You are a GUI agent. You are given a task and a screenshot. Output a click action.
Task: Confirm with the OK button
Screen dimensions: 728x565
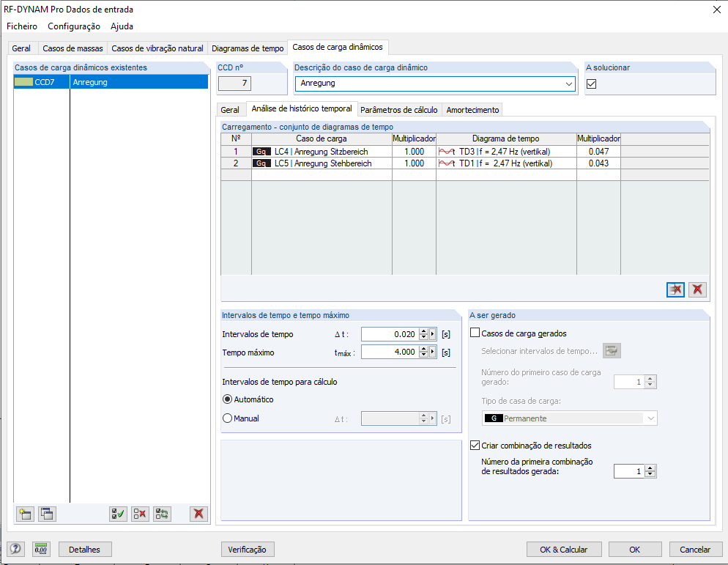pyautogui.click(x=635, y=549)
